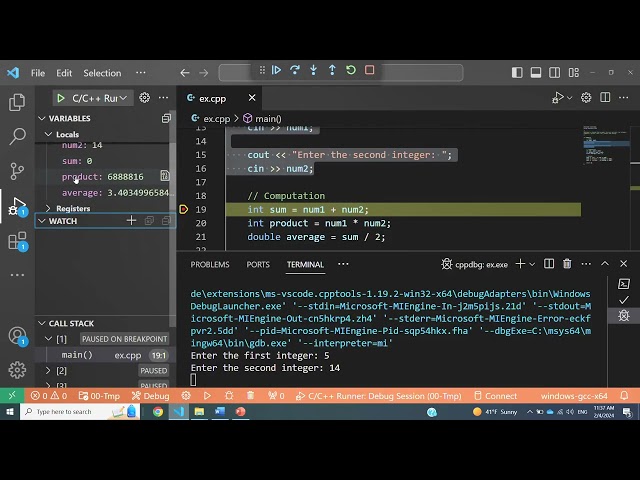This screenshot has width=640, height=480.
Task: Toggle the breakpoint on line 19
Action: point(184,209)
